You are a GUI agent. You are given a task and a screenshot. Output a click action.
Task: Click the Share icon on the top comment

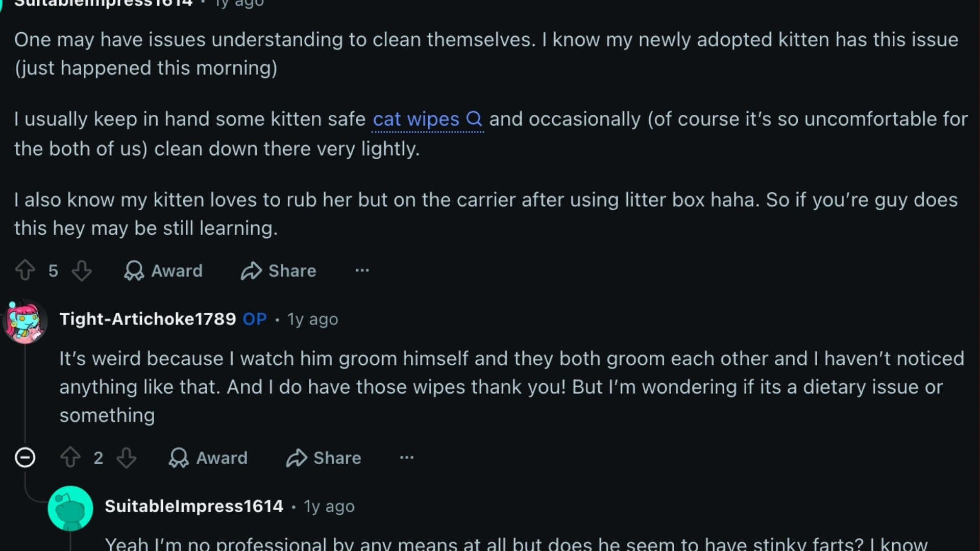click(278, 271)
